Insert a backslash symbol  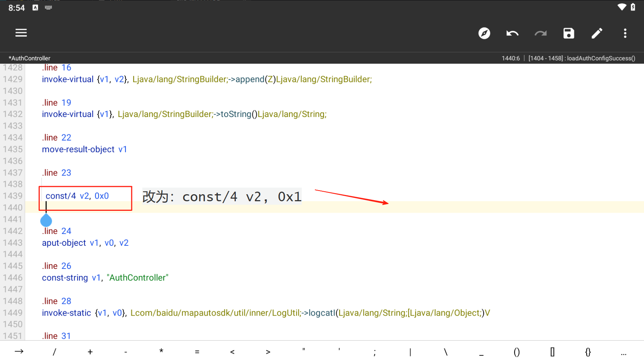pyautogui.click(x=446, y=352)
